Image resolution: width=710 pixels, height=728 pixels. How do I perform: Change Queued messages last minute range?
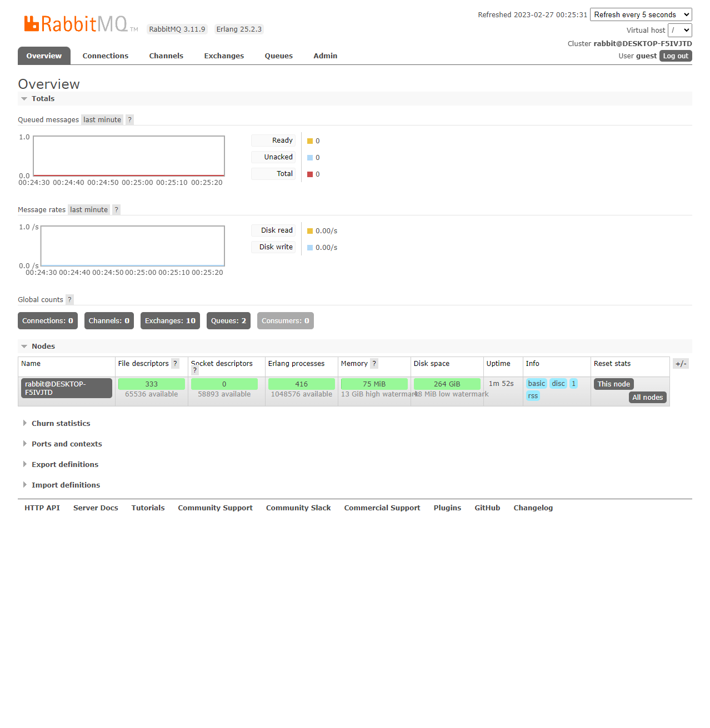102,120
